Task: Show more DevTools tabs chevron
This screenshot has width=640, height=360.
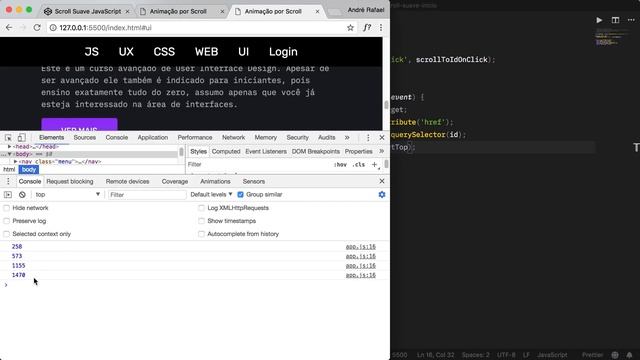Action: [x=347, y=138]
